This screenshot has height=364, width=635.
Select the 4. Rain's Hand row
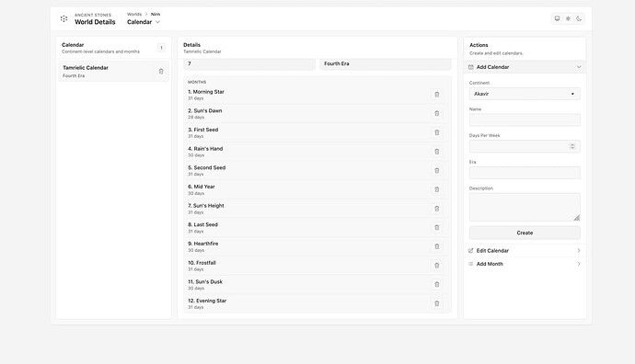click(x=317, y=152)
